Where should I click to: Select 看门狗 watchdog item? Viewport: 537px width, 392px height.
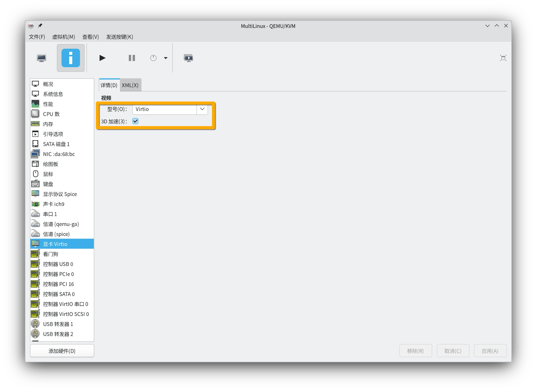click(x=62, y=254)
